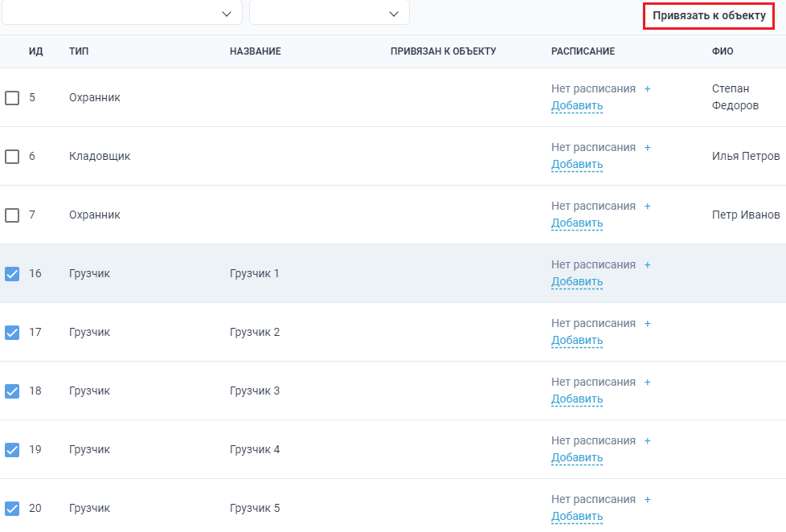The image size is (786, 532).
Task: Click the ФИО column header
Action: click(x=723, y=51)
